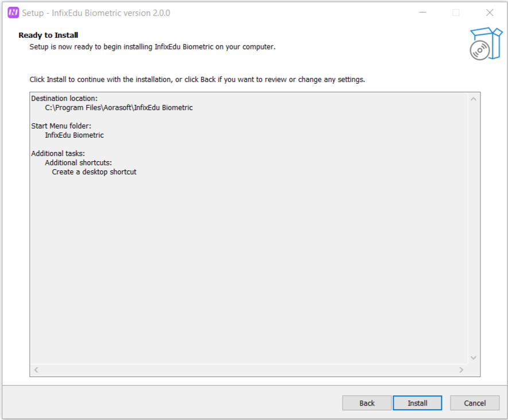Screen dimensions: 508x420
Task: Click the horizontal scroll right arrow
Action: tap(461, 370)
